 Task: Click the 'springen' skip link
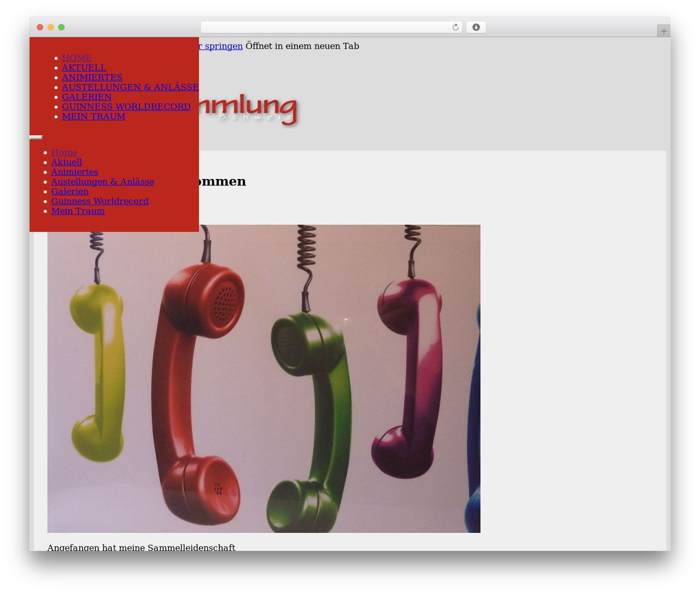[x=221, y=46]
